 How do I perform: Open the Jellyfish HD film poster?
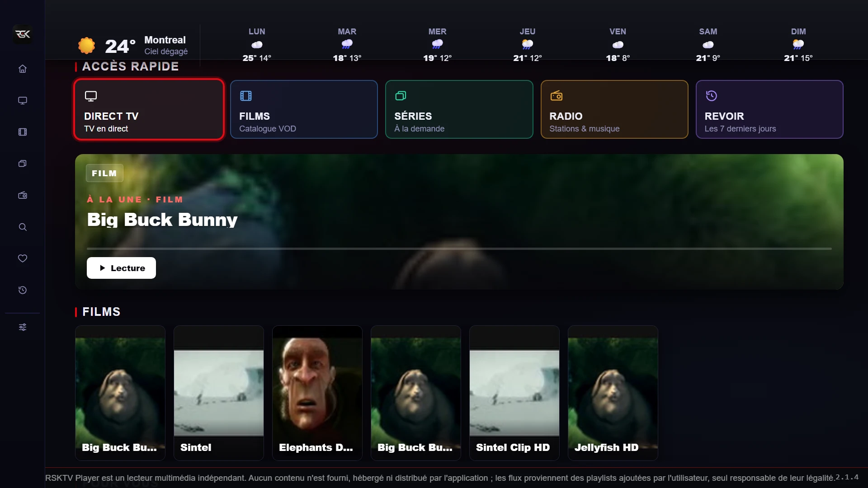tap(613, 393)
